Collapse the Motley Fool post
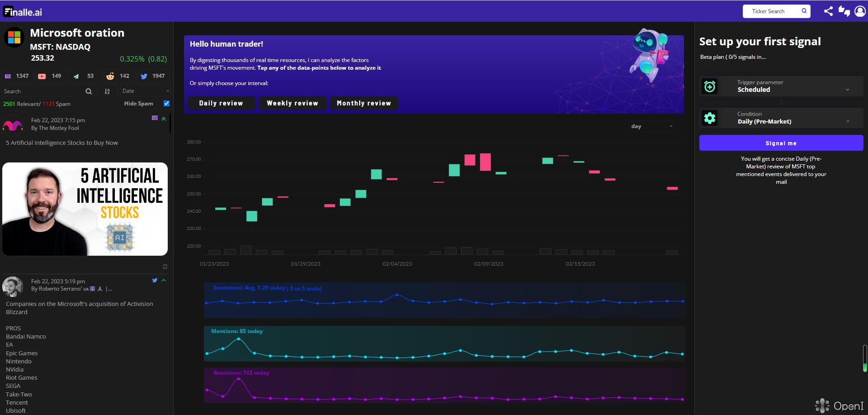868x415 pixels. pos(164,119)
